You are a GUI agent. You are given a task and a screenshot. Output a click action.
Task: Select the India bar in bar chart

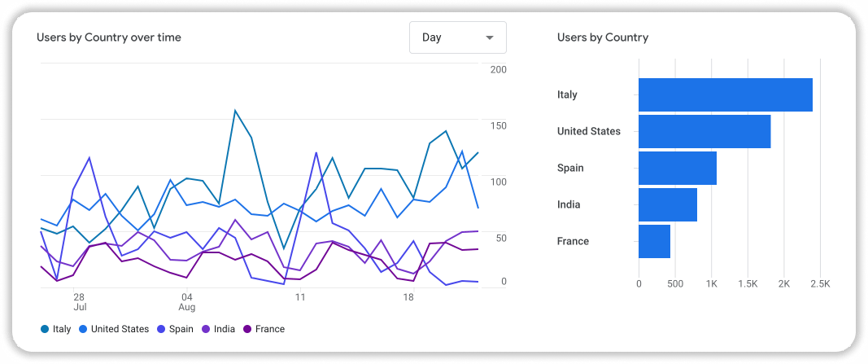coord(667,204)
